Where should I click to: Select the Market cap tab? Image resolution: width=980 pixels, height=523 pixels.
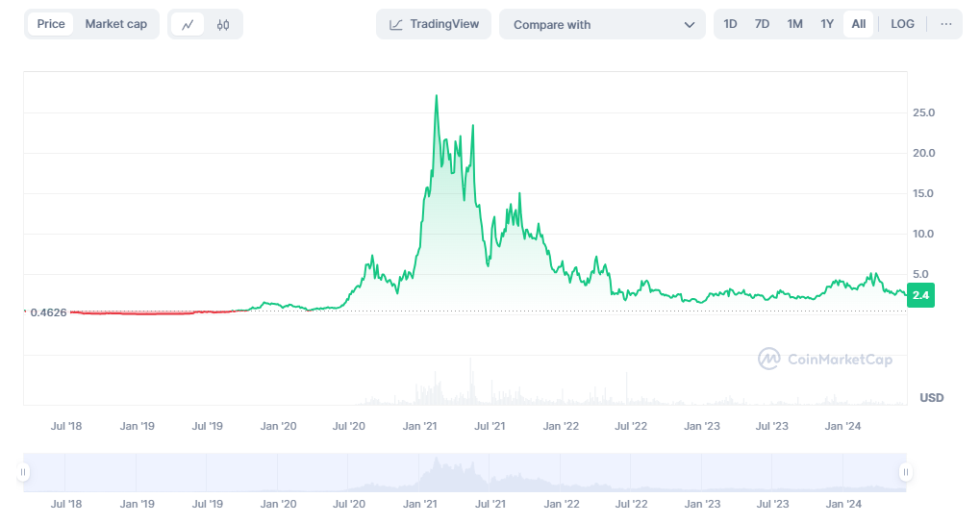click(x=116, y=24)
